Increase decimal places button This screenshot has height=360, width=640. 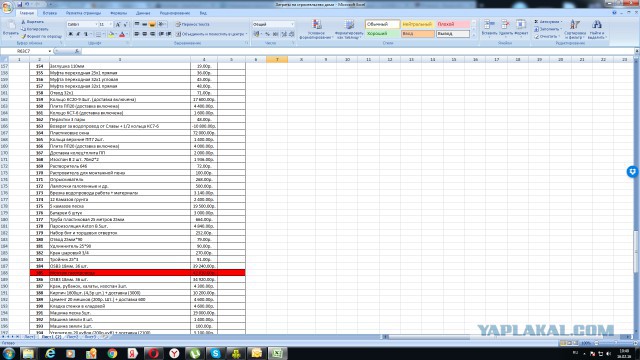[284, 34]
